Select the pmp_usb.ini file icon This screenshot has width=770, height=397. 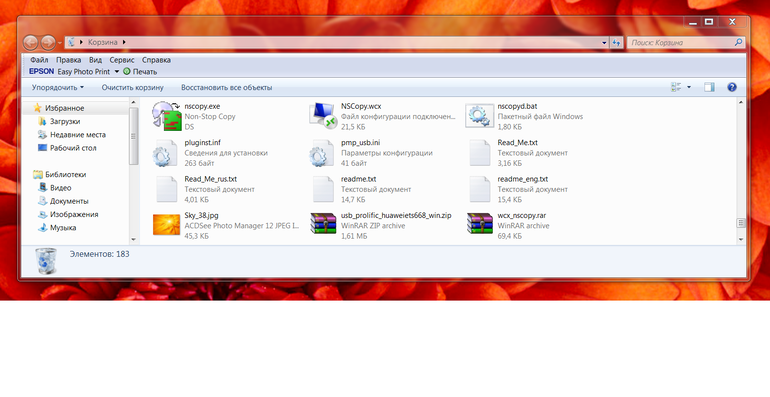[322, 153]
